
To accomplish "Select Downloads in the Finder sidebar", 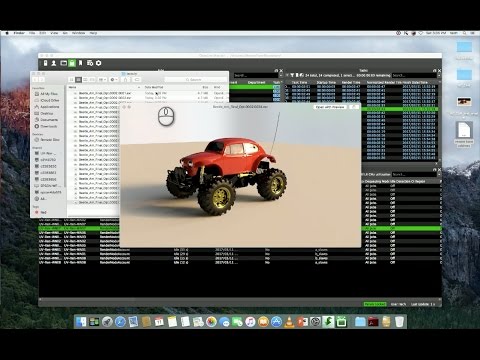I will click(x=48, y=126).
